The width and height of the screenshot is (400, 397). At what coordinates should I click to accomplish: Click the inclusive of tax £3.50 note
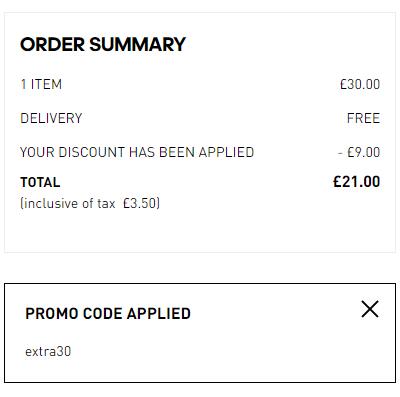click(x=90, y=203)
